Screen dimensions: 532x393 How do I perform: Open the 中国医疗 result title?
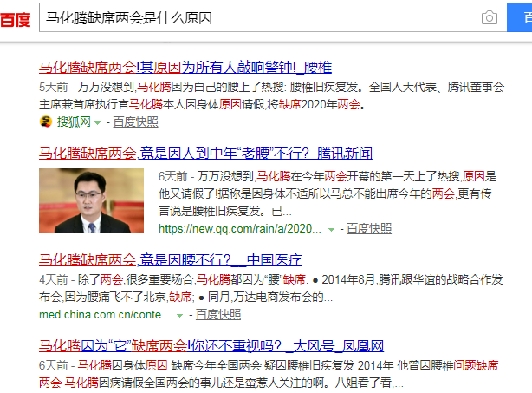point(170,259)
